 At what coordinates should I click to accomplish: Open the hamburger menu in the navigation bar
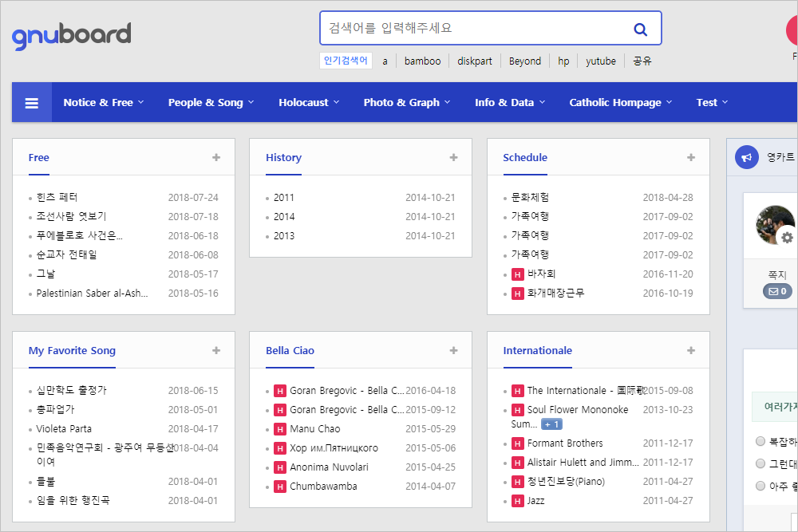click(32, 103)
